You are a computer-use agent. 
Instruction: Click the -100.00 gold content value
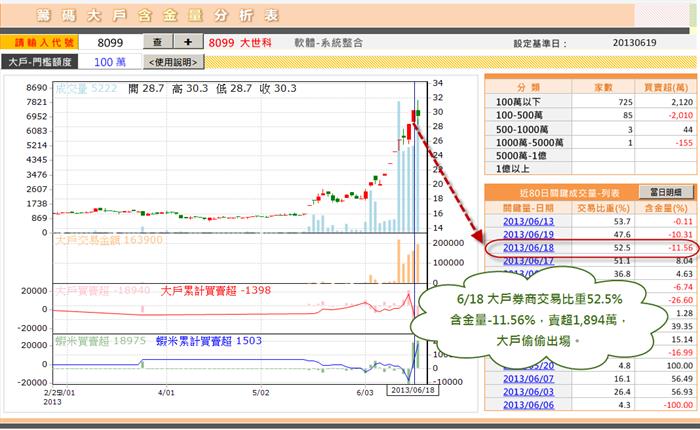pos(677,405)
